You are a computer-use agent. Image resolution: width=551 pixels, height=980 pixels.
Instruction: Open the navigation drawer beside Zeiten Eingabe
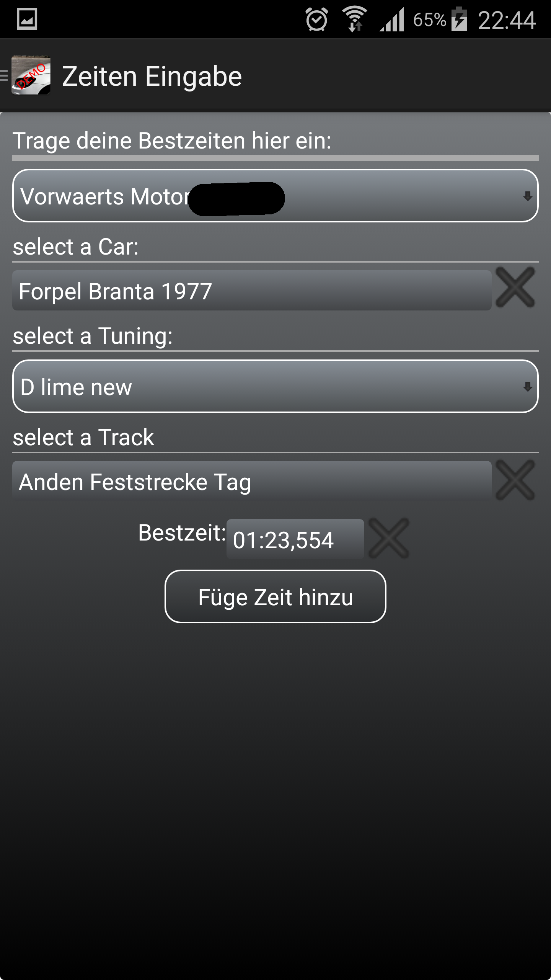tap(5, 75)
